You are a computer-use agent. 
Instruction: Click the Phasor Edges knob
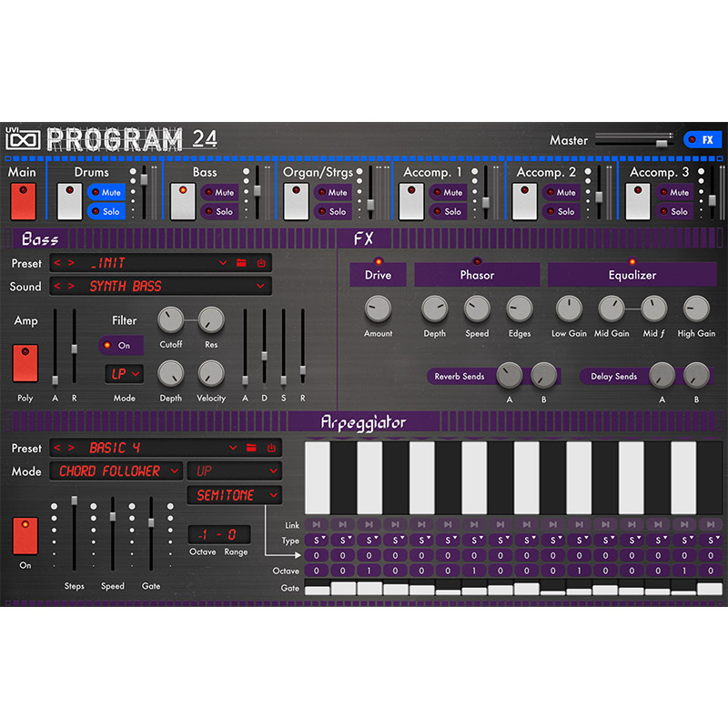coord(519,308)
